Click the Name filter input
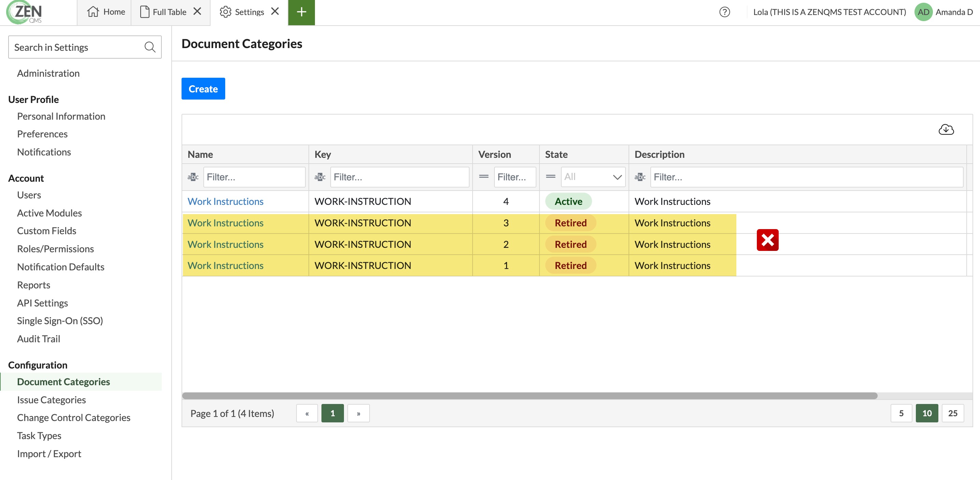 254,177
